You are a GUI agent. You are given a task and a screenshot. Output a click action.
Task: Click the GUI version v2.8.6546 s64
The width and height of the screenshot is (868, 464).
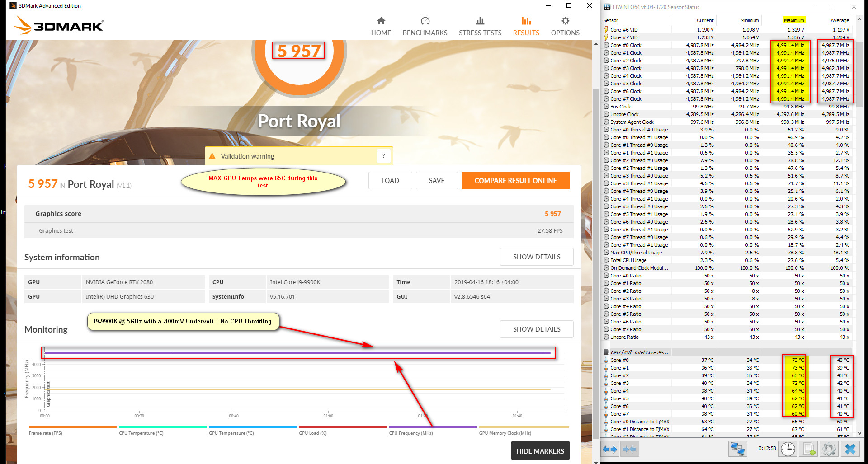(472, 296)
